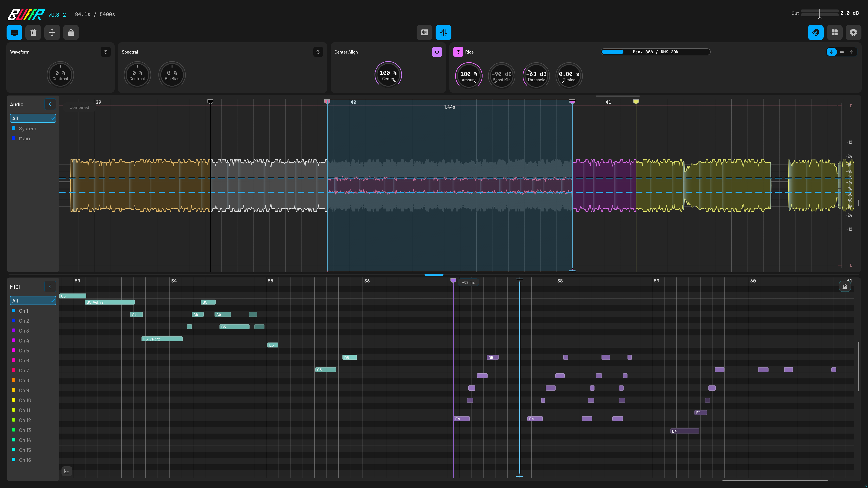Click the v0.8.12 version text

[57, 14]
